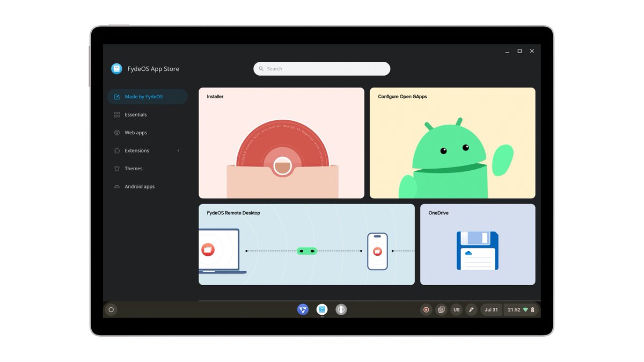Focus the Search input field
644x362 pixels.
tap(321, 69)
